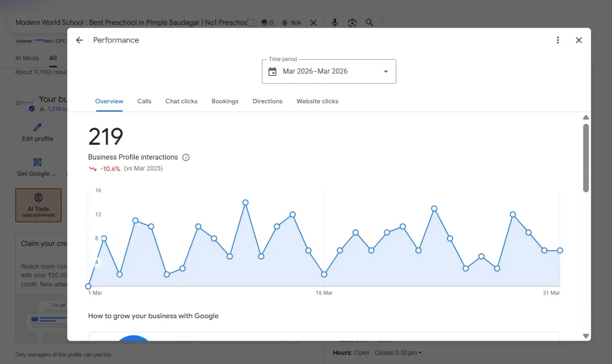This screenshot has height=364, width=612.
Task: Click the calendar icon in Time period
Action: pos(273,72)
